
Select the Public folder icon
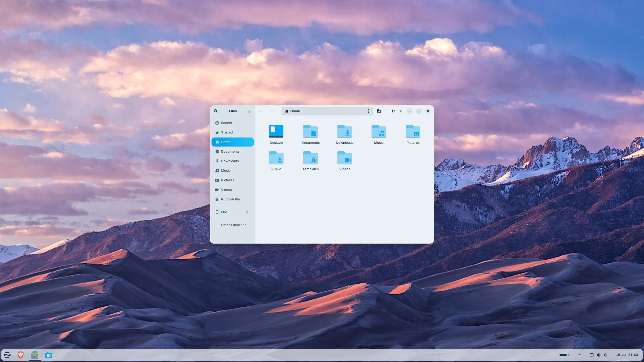click(276, 158)
